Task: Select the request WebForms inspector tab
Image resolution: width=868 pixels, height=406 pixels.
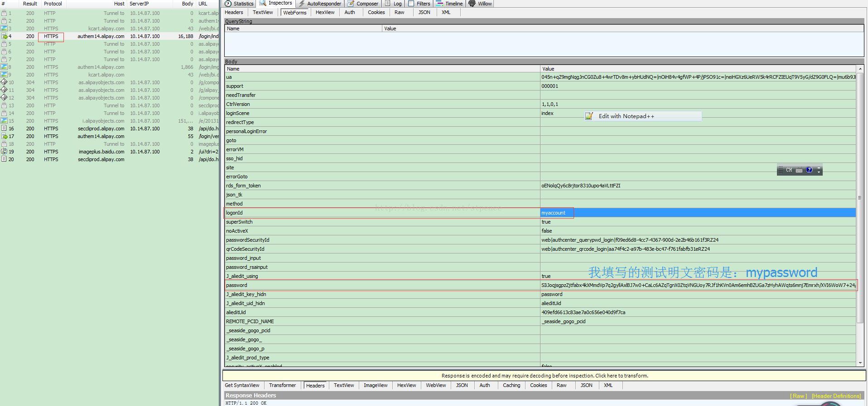Action: click(x=295, y=13)
